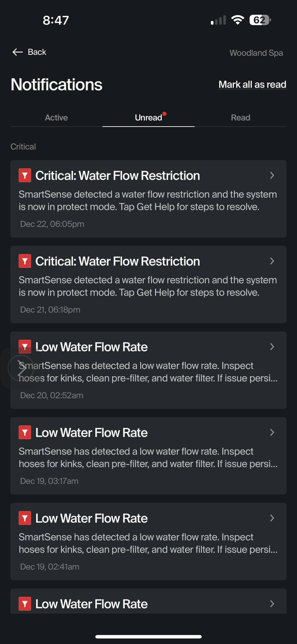
Task: Tap the Woodland Spa device label
Action: pyautogui.click(x=256, y=53)
